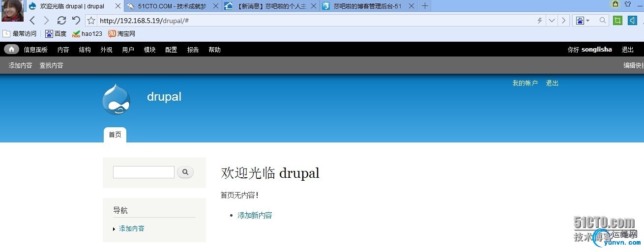This screenshot has height=251, width=644.
Task: Click the right arrow go button in the address bar
Action: tap(563, 21)
